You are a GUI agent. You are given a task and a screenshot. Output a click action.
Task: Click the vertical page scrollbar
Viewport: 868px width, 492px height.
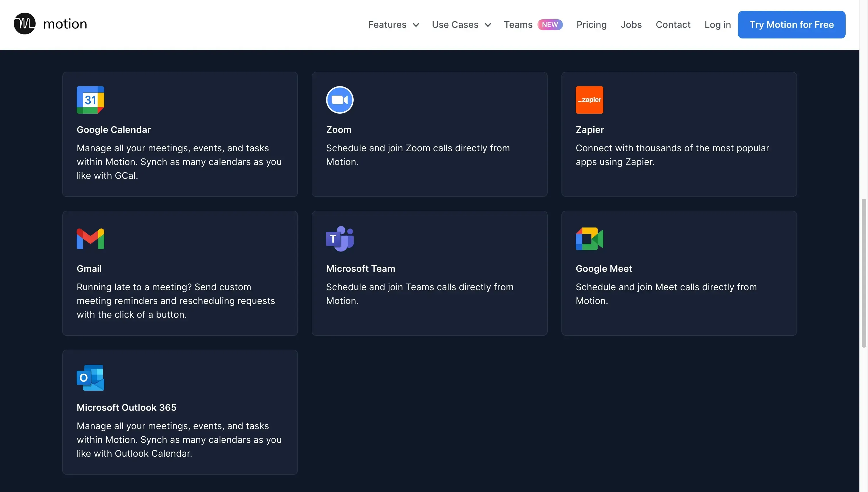864,274
